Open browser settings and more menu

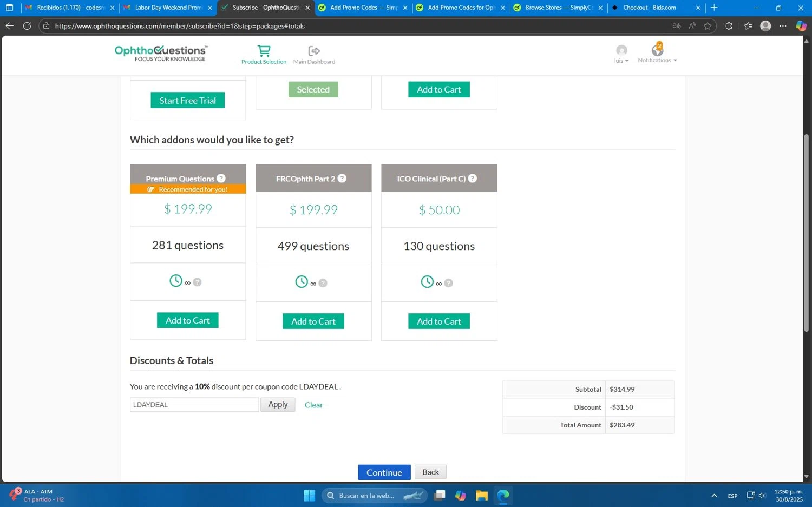783,26
